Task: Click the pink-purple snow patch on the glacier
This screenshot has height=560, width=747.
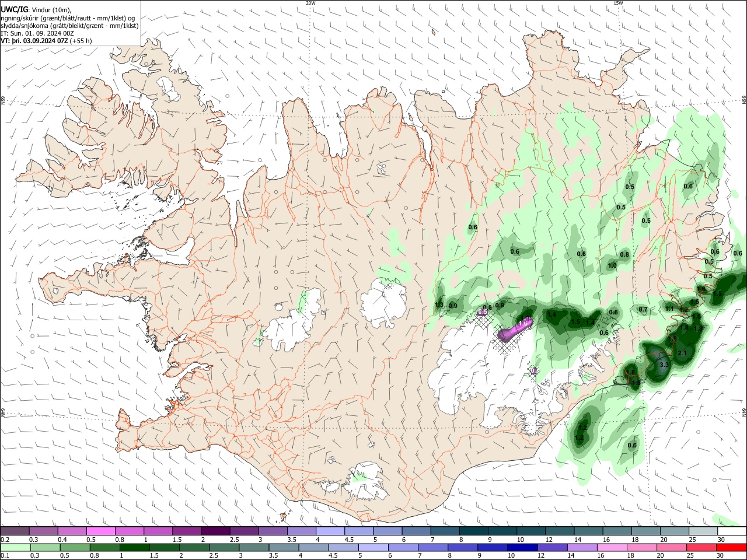Action: coord(515,328)
